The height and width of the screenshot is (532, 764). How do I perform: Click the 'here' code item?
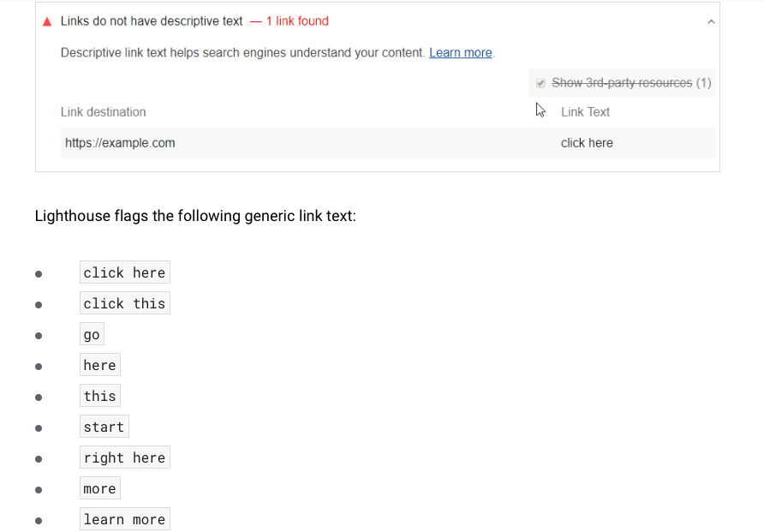click(100, 365)
